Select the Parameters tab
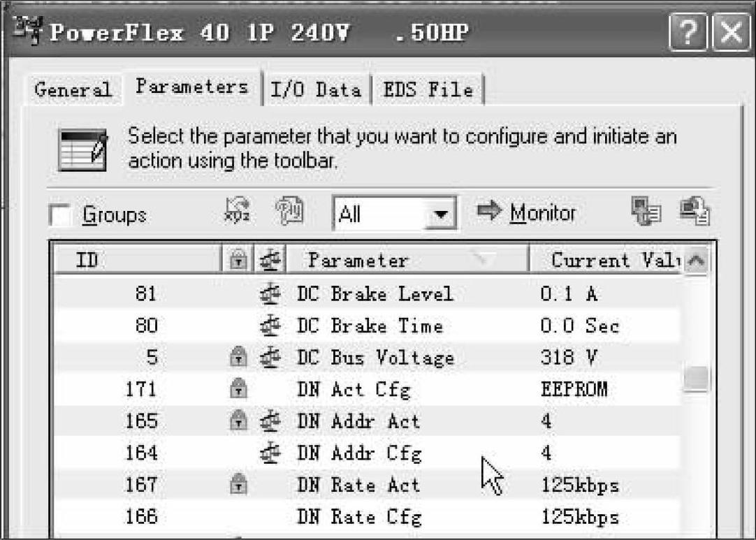 point(192,87)
